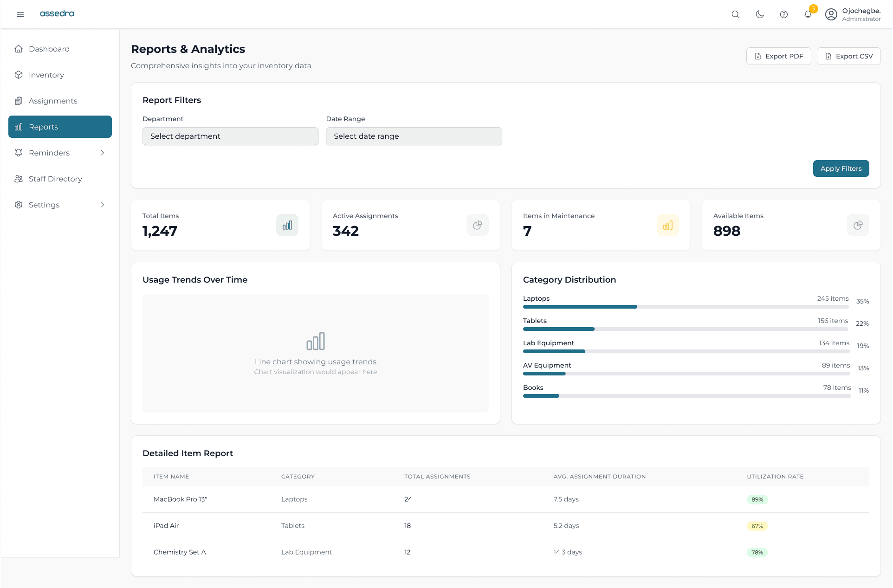
Task: Click the Export CSV file icon
Action: pyautogui.click(x=828, y=56)
